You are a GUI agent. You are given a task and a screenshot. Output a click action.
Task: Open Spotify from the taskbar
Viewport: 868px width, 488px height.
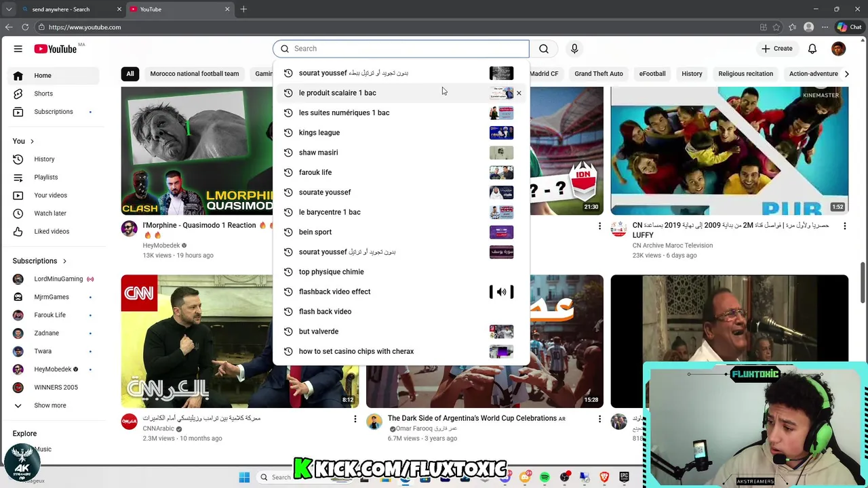(x=545, y=477)
